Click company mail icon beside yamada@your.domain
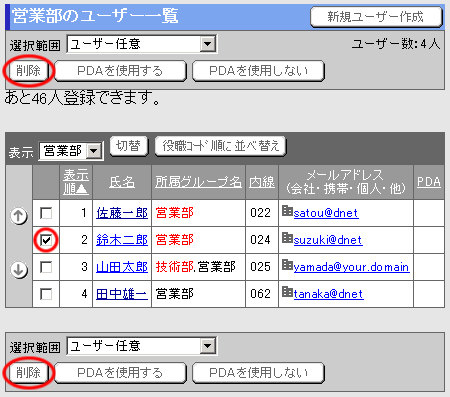 287,265
